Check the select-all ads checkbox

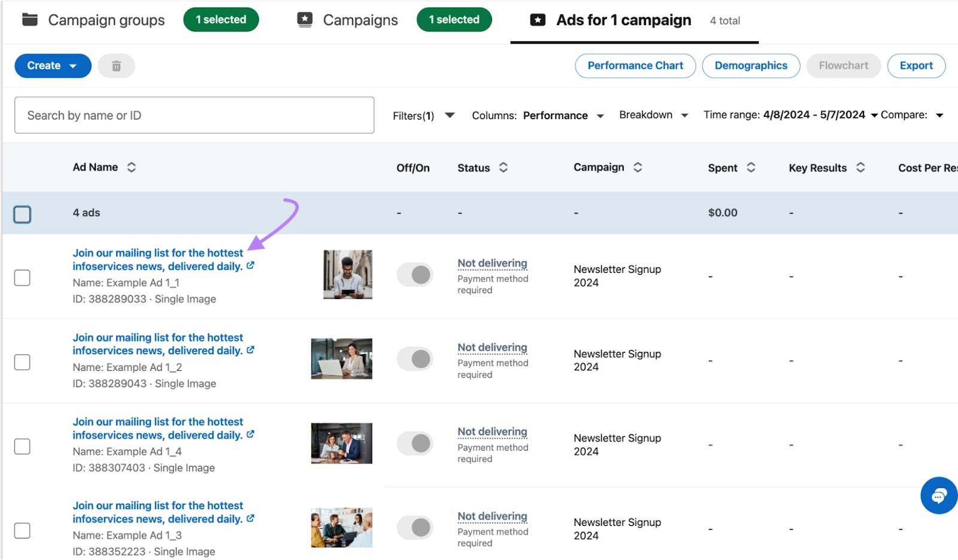(x=22, y=213)
